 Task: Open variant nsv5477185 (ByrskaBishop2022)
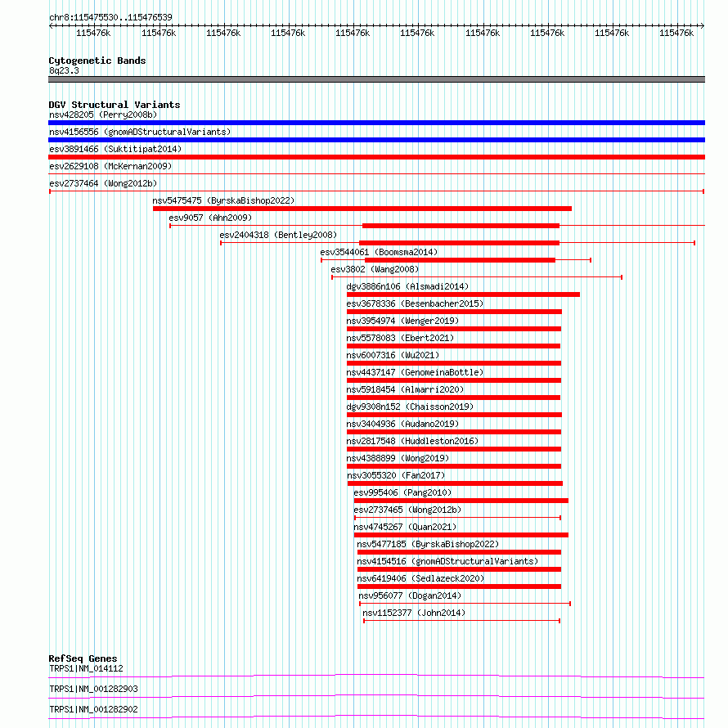coord(428,544)
